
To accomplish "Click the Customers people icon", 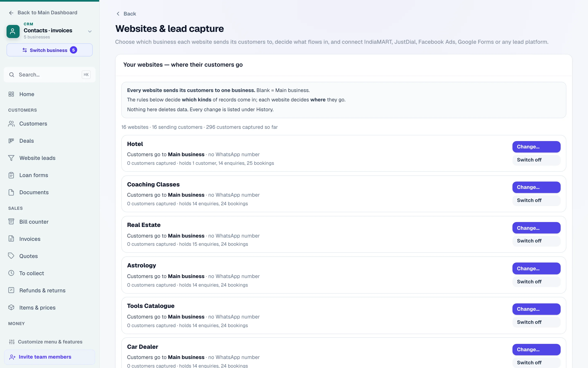I will [x=11, y=124].
